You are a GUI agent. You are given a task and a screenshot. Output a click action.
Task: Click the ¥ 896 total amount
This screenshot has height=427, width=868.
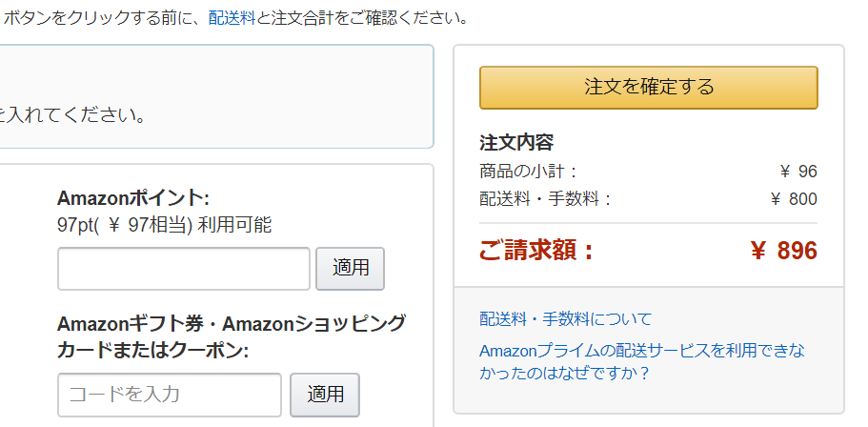point(783,251)
